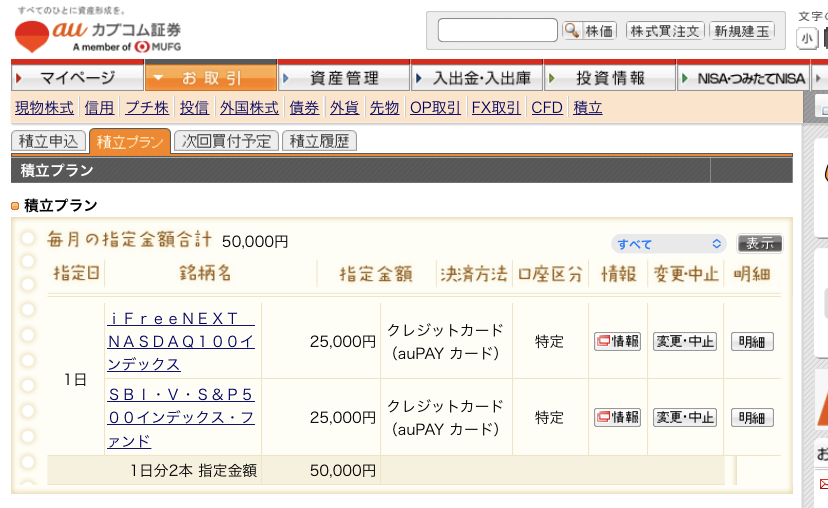The height and width of the screenshot is (508, 828).
Task: Click 明細 for SBI・V・S&P500
Action: (752, 418)
